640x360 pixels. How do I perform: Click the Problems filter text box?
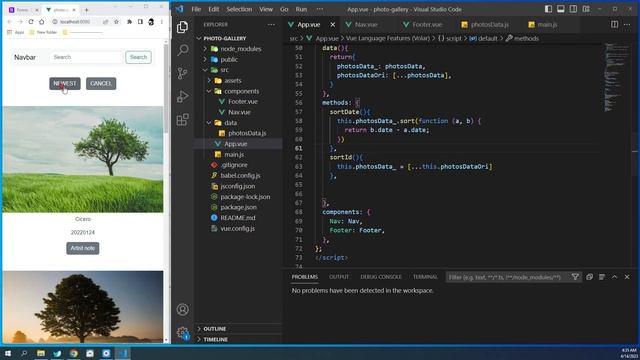[507, 277]
